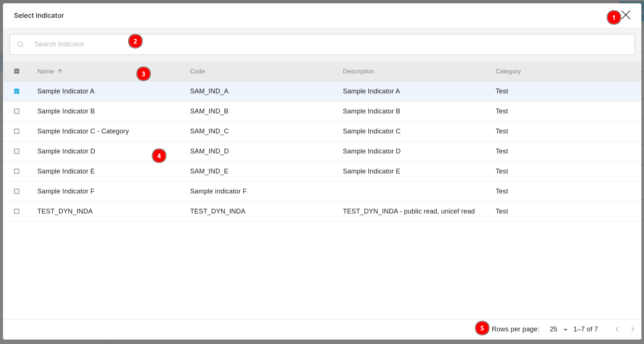Click Test category in SAM_IND_D row
644x344 pixels.
[502, 151]
